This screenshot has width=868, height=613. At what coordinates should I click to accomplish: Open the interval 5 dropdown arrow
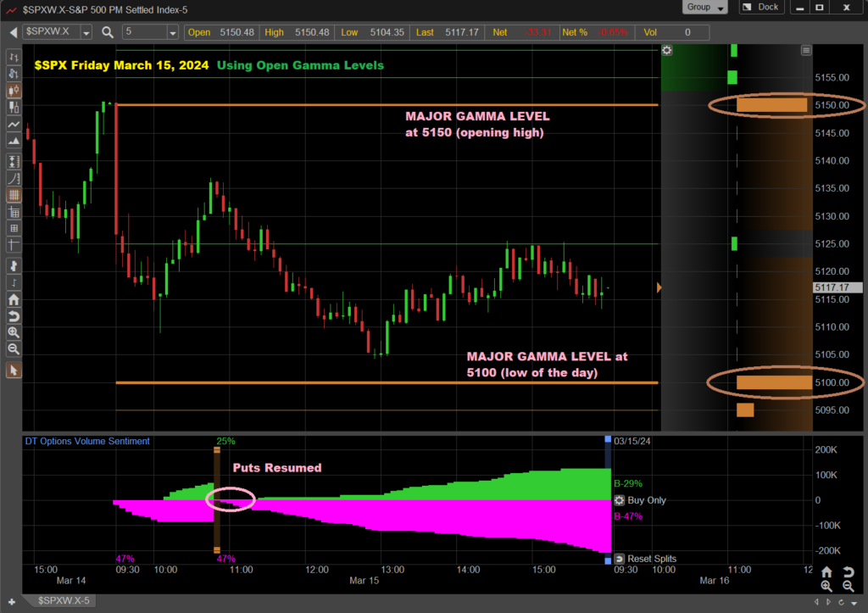tap(173, 33)
